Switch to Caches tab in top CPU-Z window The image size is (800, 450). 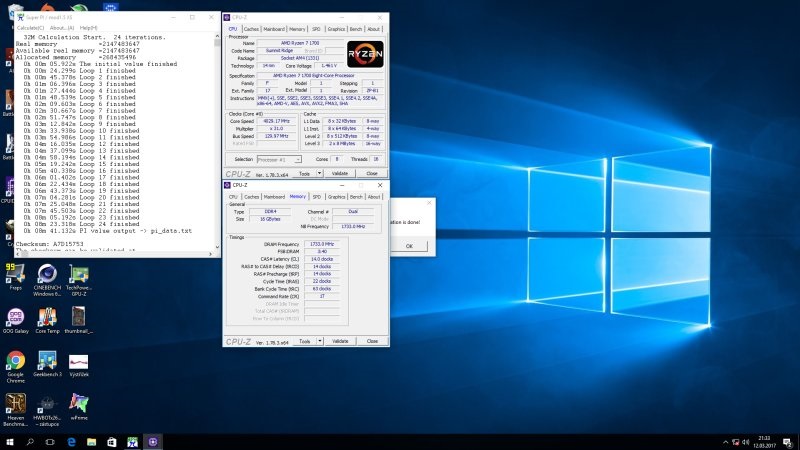(x=251, y=29)
